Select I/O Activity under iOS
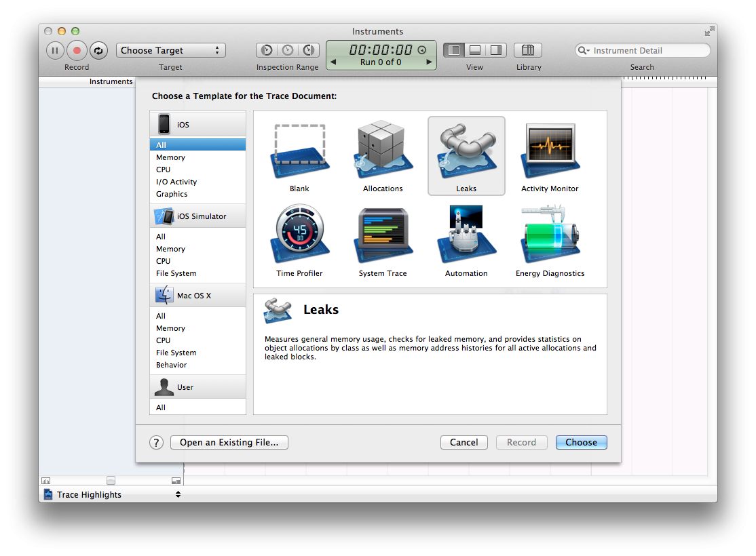 (197, 182)
